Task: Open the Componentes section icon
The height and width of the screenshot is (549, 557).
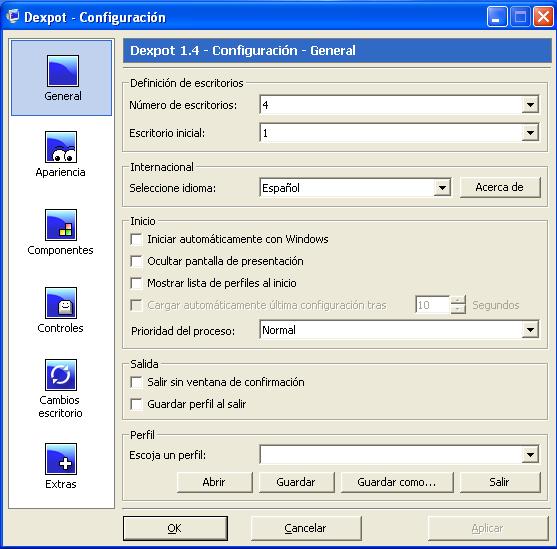Action: [61, 225]
